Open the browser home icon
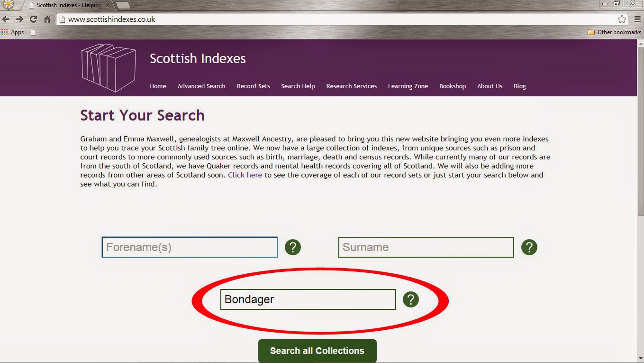The image size is (644, 363). 47,19
